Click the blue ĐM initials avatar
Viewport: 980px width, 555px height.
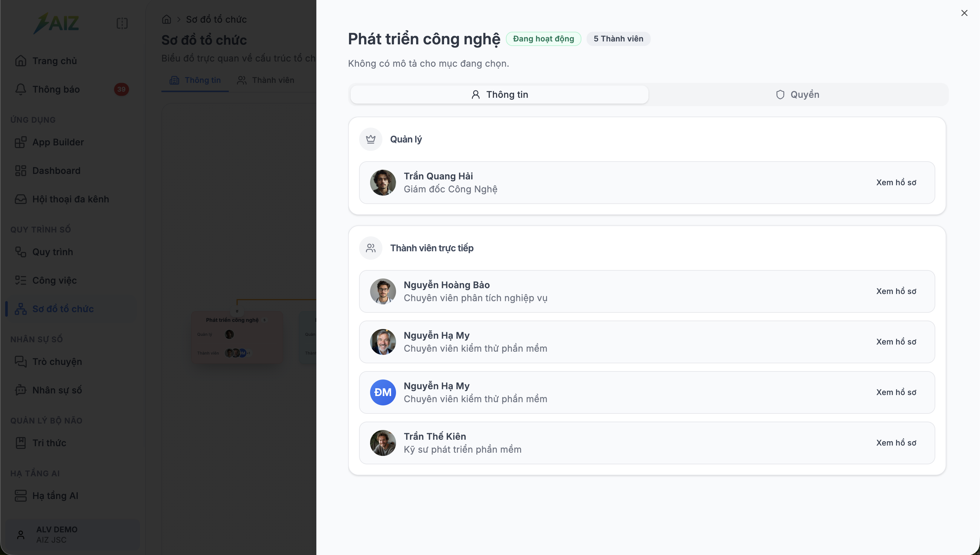[383, 392]
